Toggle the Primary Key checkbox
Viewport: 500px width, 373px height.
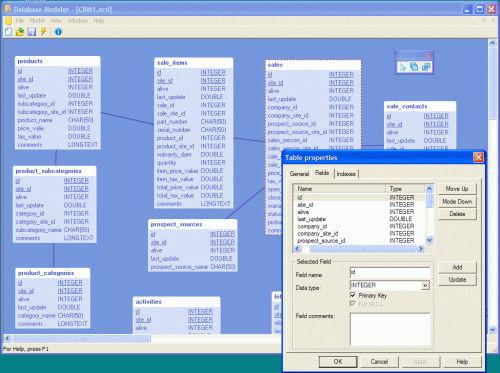(353, 295)
